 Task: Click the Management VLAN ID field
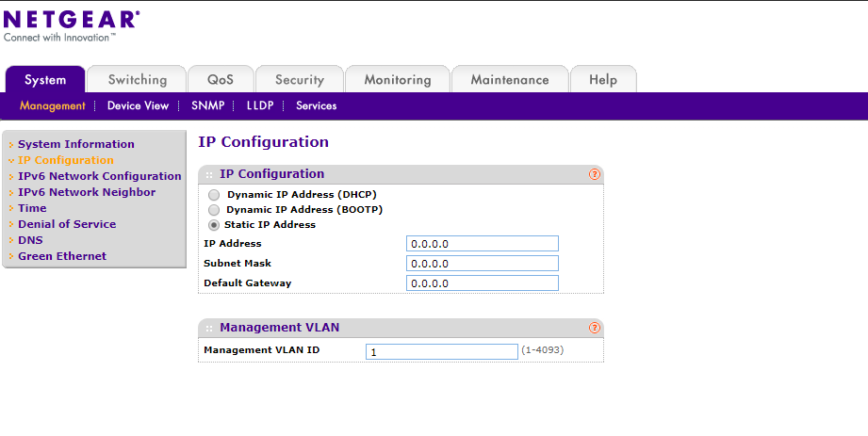[x=442, y=351]
